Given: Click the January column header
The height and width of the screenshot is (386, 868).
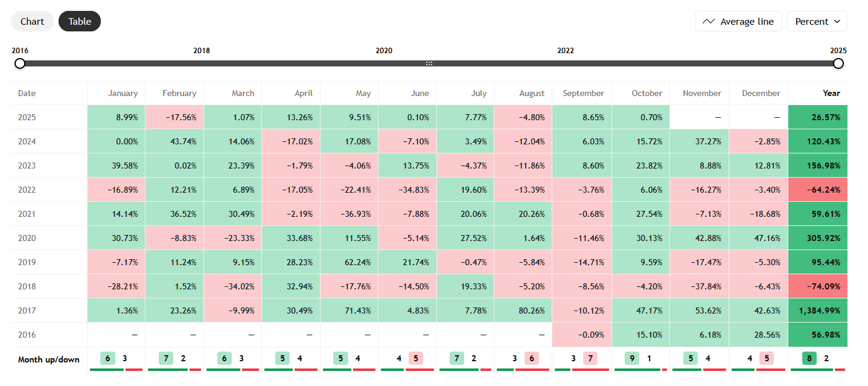Looking at the screenshot, I should [x=123, y=93].
